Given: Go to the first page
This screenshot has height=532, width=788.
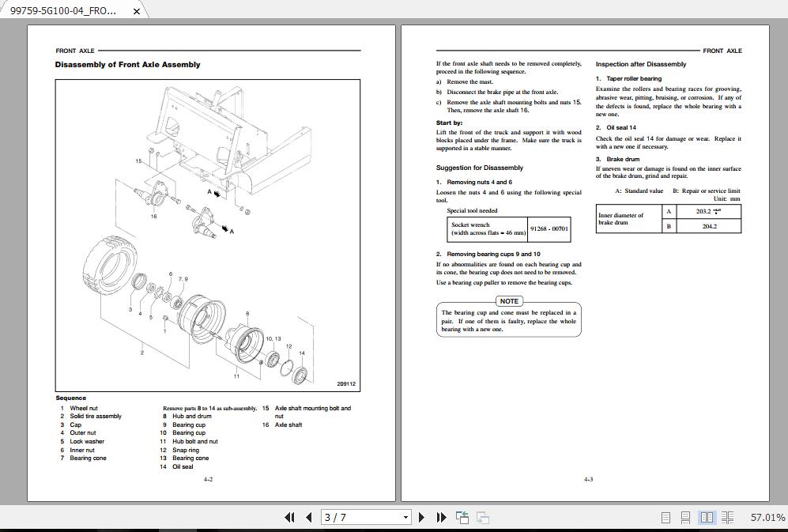Looking at the screenshot, I should pos(290,517).
